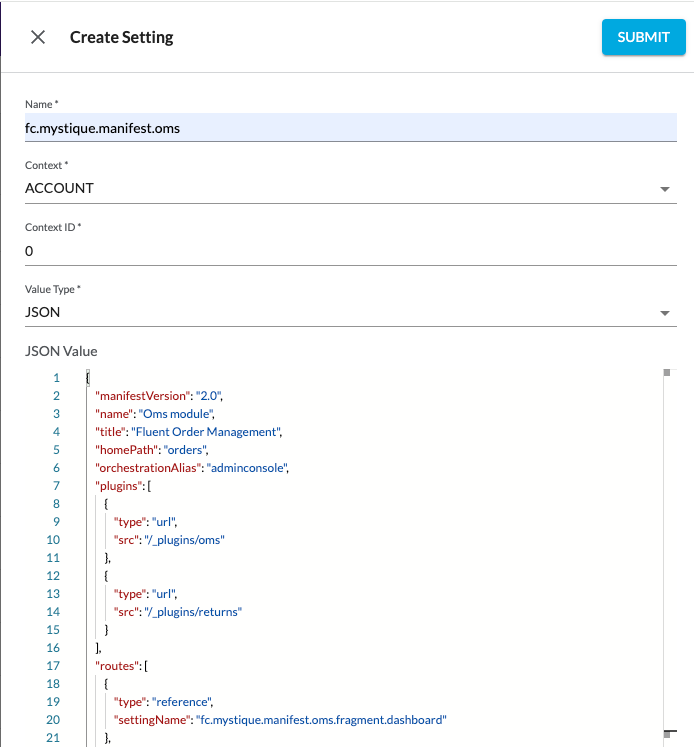
Task: Click the JSON editor scrollbar top handle
Action: pos(667,373)
